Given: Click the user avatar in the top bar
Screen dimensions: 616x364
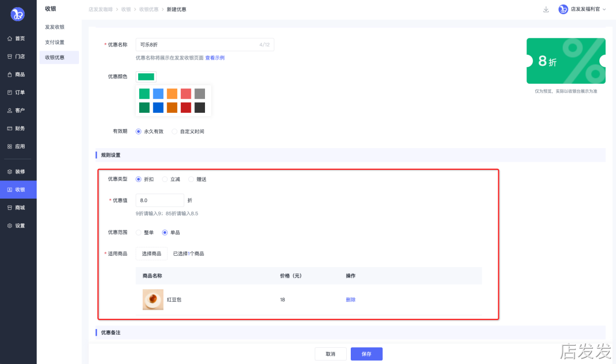Looking at the screenshot, I should pos(563,9).
